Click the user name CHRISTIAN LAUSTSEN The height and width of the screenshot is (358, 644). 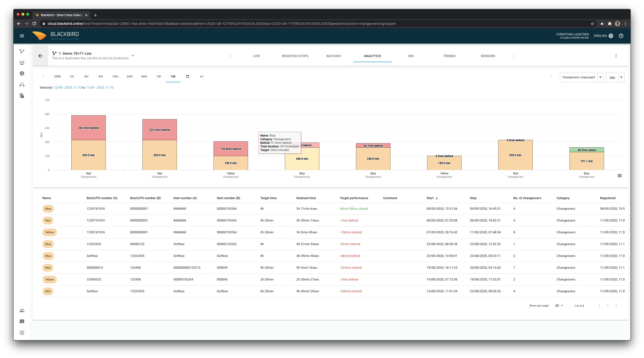click(572, 34)
